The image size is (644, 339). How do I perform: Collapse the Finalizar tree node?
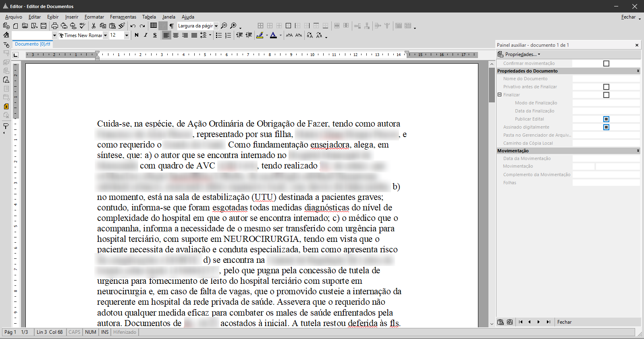click(x=500, y=95)
